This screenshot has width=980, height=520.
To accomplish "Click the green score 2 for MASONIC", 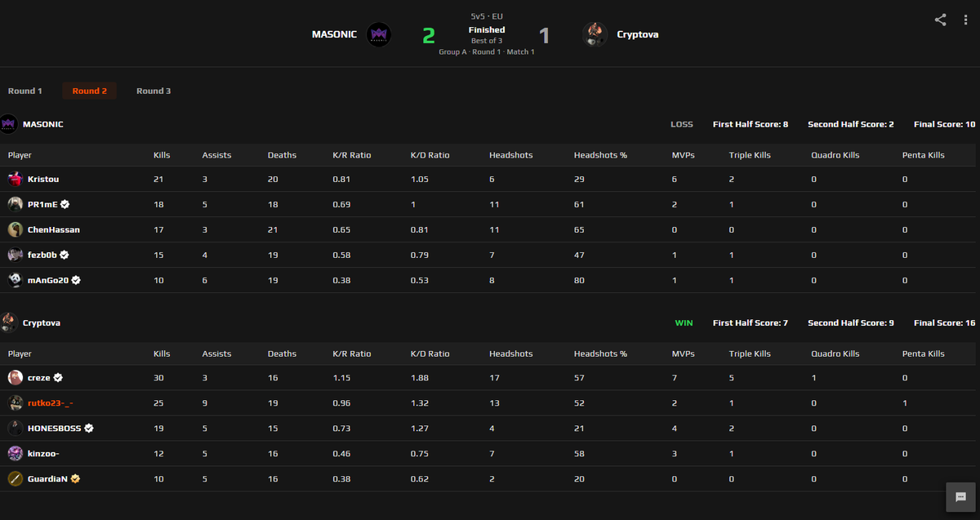I will coord(429,35).
